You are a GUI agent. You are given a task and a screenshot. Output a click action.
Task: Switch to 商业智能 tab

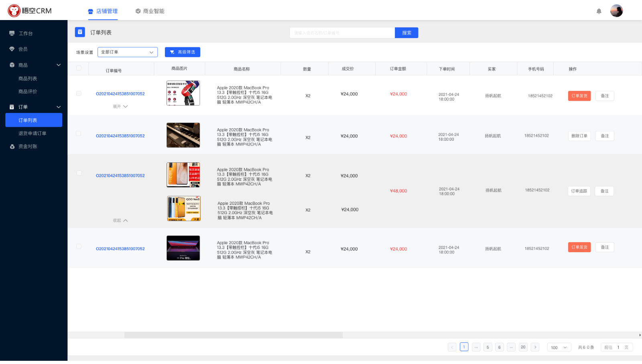point(150,11)
